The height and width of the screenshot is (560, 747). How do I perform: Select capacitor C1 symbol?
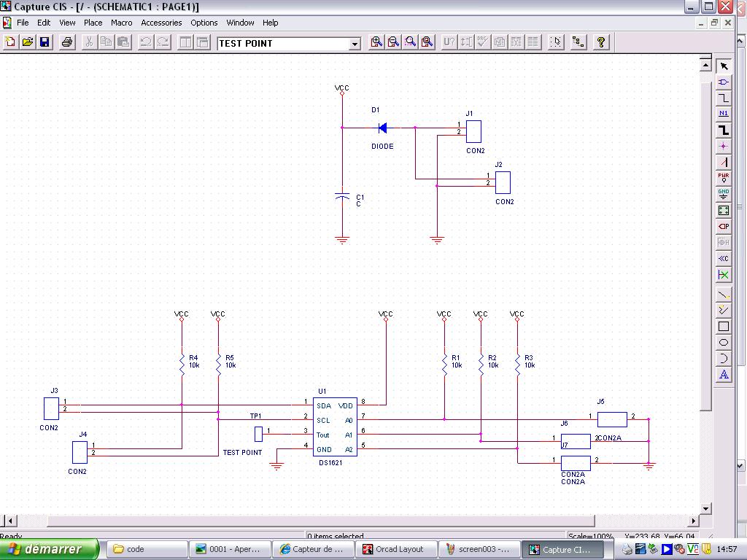coord(342,195)
